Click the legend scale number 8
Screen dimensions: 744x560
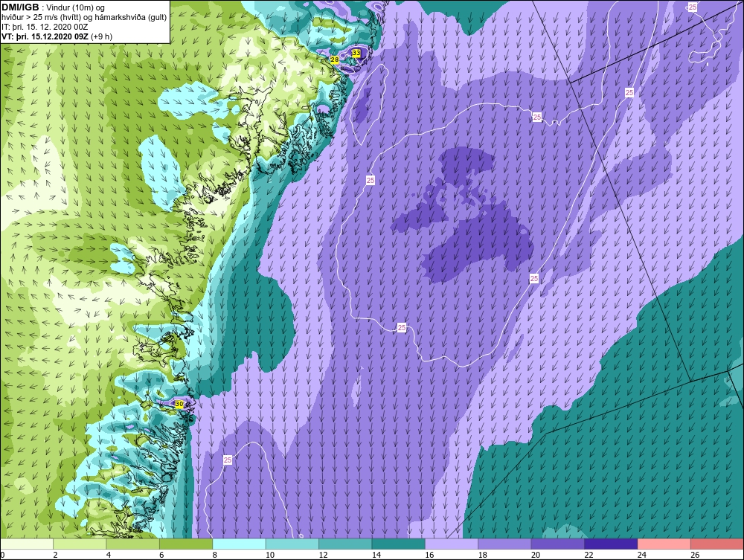pyautogui.click(x=215, y=555)
